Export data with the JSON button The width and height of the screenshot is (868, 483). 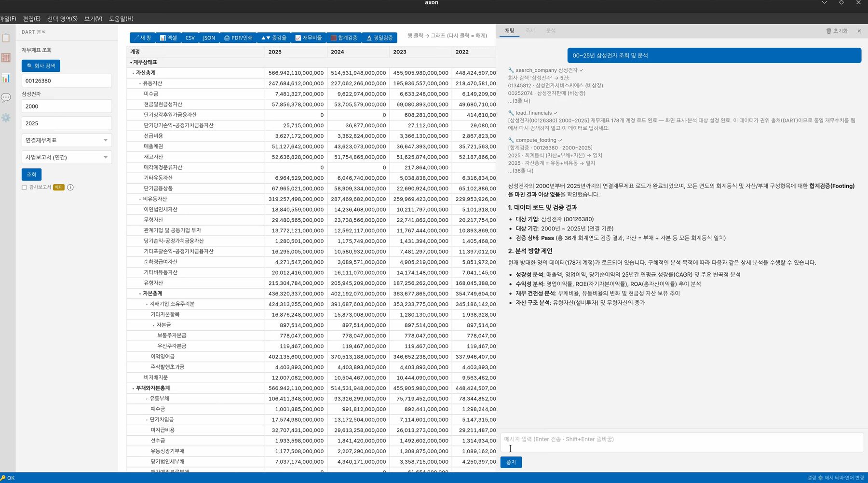point(209,38)
